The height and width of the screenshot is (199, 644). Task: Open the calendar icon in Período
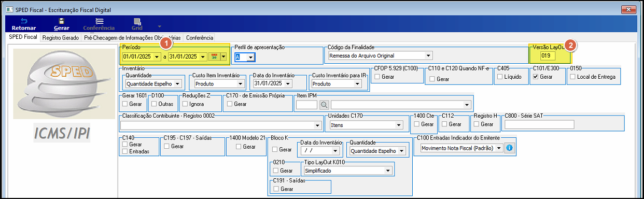pos(214,56)
